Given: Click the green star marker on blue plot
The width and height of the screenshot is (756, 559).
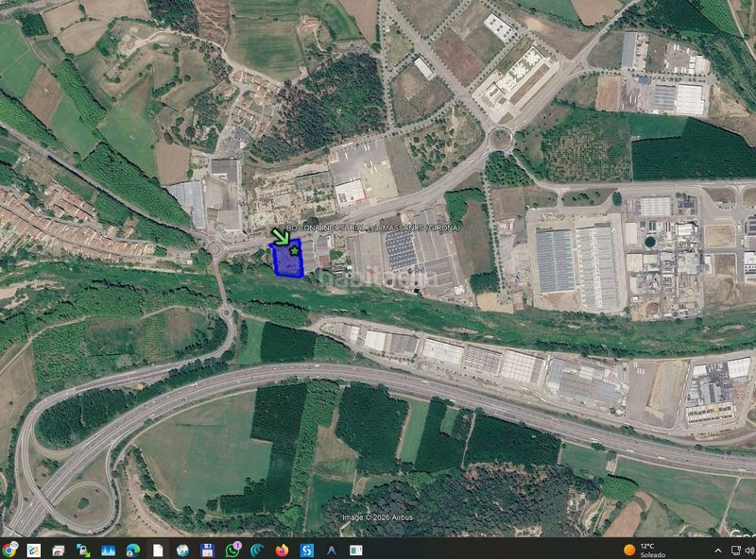Looking at the screenshot, I should [x=294, y=250].
